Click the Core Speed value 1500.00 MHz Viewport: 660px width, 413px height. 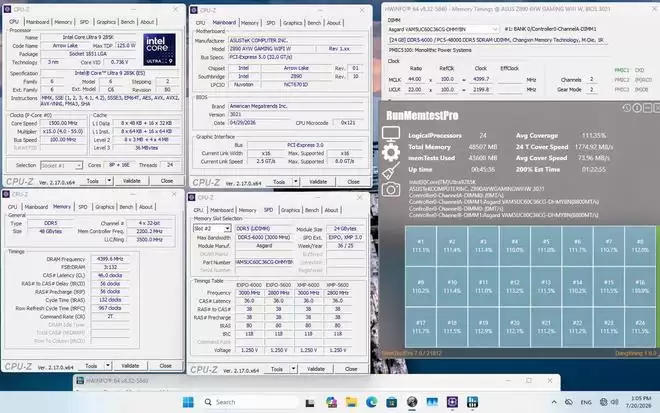click(x=63, y=123)
